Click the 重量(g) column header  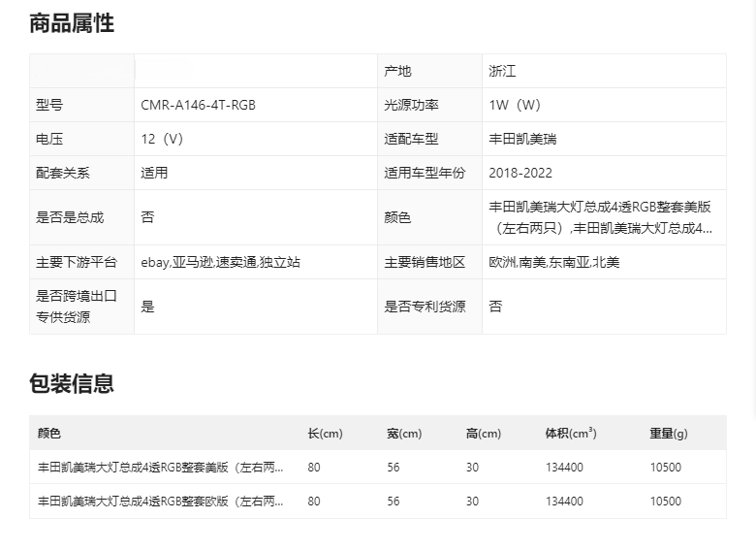[669, 434]
